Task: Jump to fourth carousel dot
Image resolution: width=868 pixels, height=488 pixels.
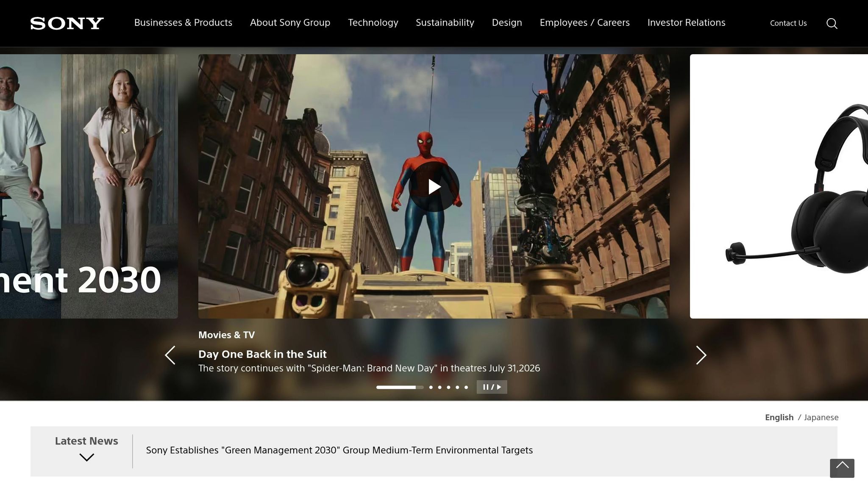Action: (448, 387)
